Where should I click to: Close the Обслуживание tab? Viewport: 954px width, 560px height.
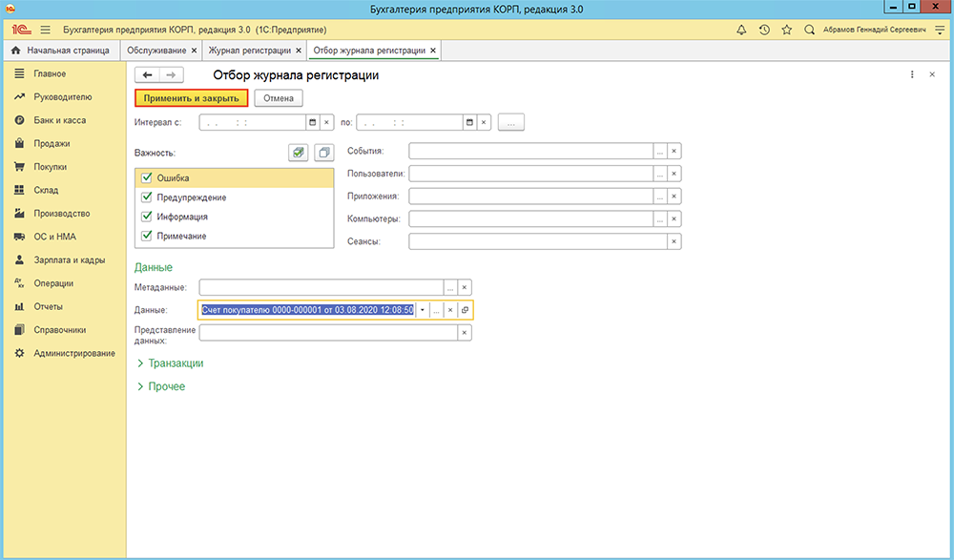[x=194, y=51]
